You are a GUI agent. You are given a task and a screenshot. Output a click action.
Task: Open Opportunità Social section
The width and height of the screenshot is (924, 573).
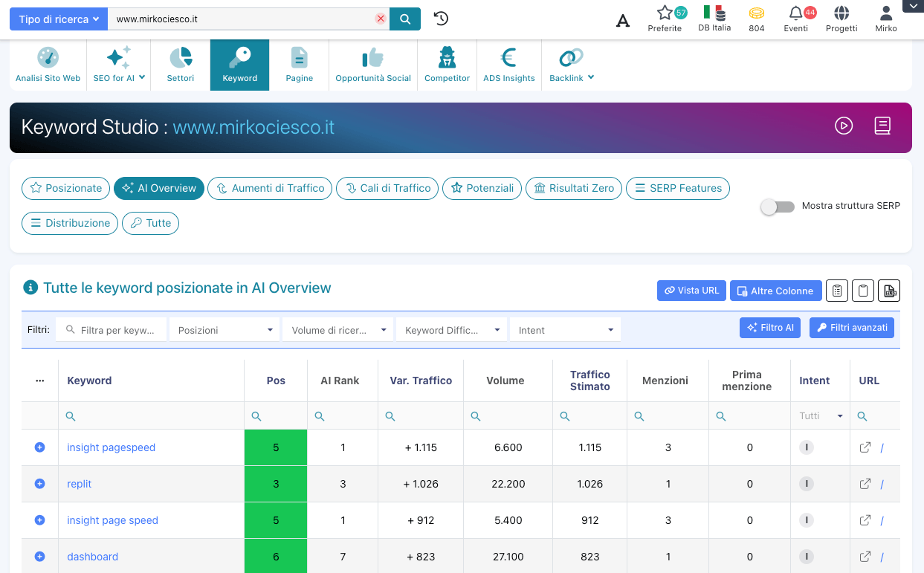[373, 65]
